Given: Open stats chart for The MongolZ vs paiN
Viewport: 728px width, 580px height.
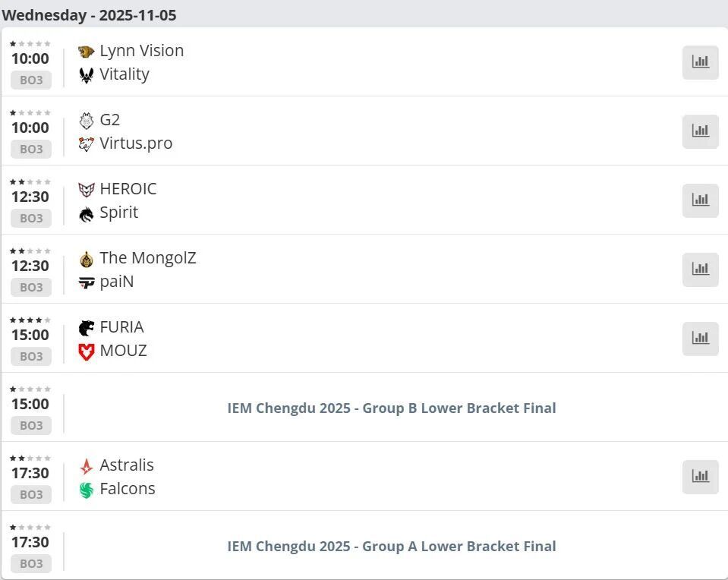Looking at the screenshot, I should click(x=700, y=270).
